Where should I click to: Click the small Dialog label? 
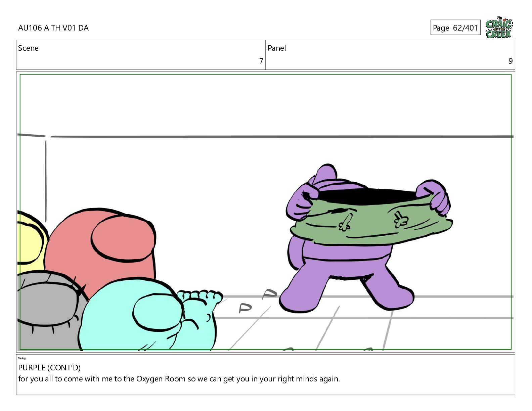pyautogui.click(x=22, y=358)
